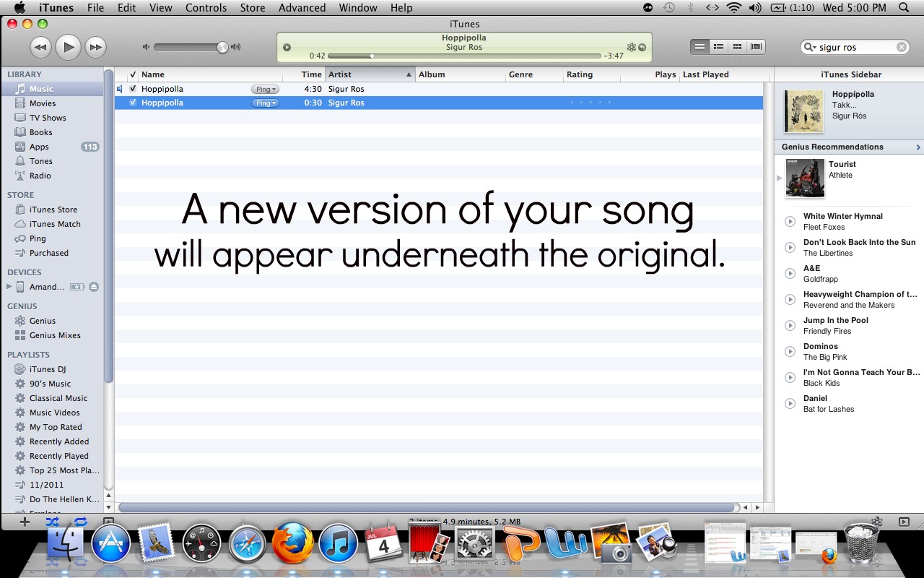Click the volume slider knob
This screenshot has width=924, height=578.
click(222, 47)
